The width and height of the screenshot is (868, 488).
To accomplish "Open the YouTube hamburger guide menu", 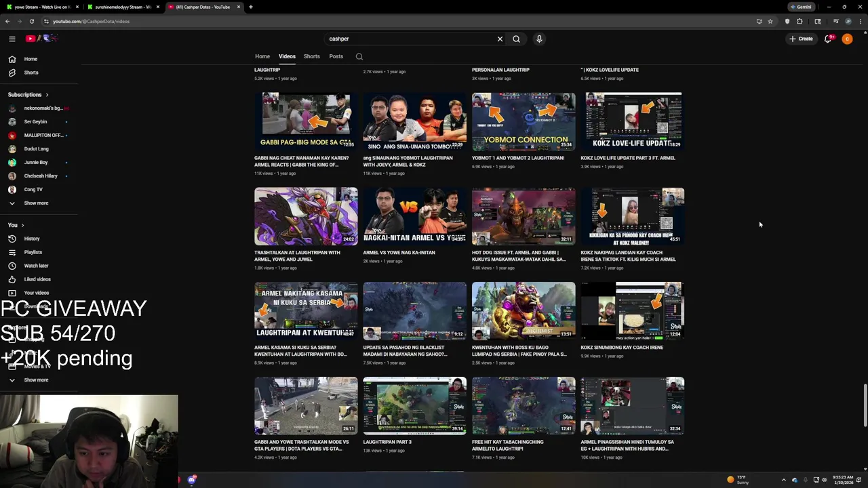I will pyautogui.click(x=12, y=39).
